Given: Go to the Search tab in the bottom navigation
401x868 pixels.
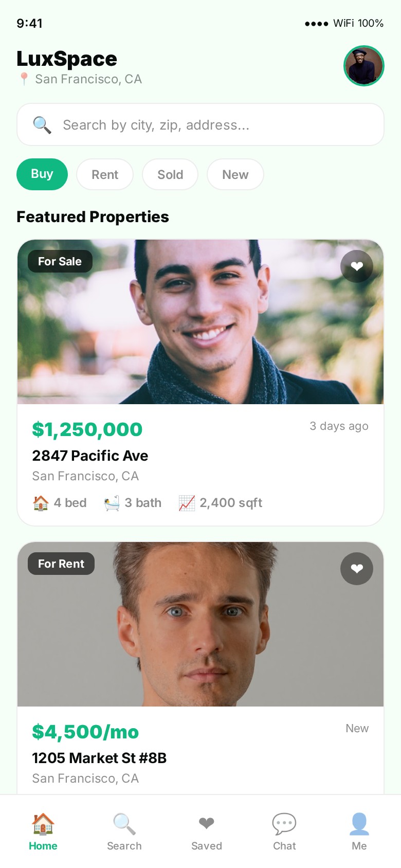Looking at the screenshot, I should 124,832.
